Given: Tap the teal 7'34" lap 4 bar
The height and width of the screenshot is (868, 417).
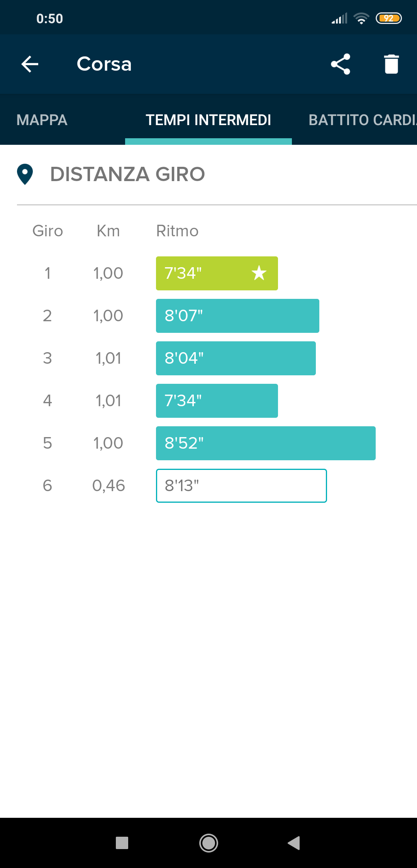Looking at the screenshot, I should [x=217, y=401].
